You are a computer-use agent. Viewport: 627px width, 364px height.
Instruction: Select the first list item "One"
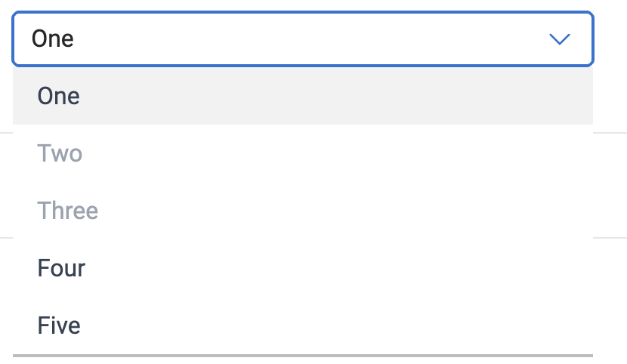(59, 96)
